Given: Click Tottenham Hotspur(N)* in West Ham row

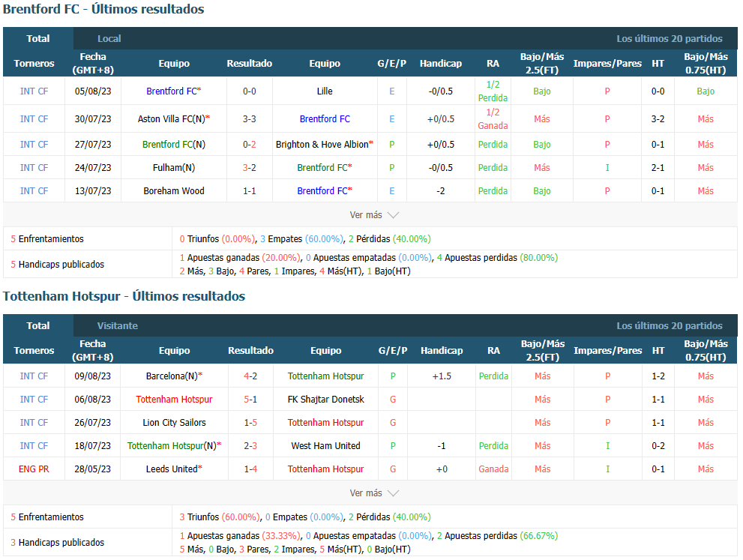Looking at the screenshot, I should pyautogui.click(x=174, y=446).
